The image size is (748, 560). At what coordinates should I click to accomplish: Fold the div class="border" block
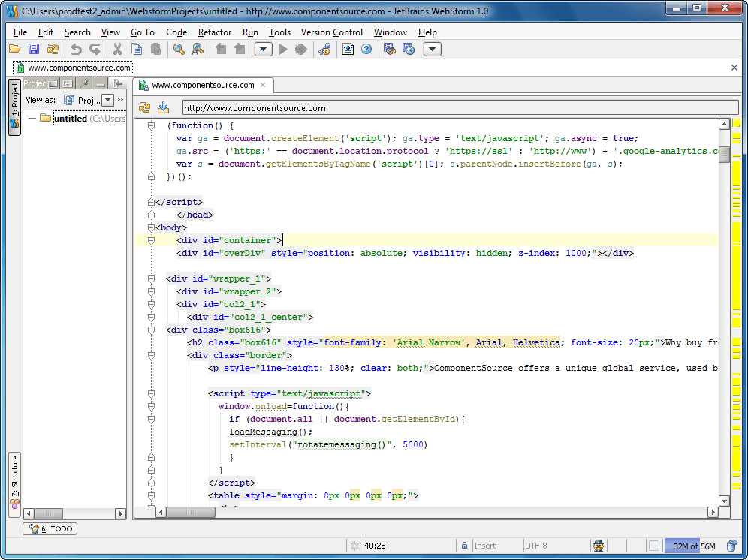click(151, 356)
